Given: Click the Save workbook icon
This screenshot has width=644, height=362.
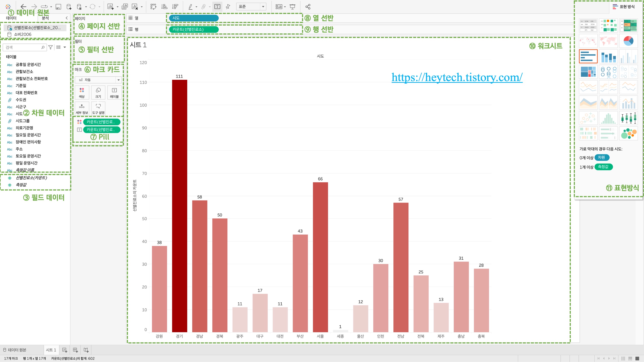Looking at the screenshot, I should click(x=58, y=7).
